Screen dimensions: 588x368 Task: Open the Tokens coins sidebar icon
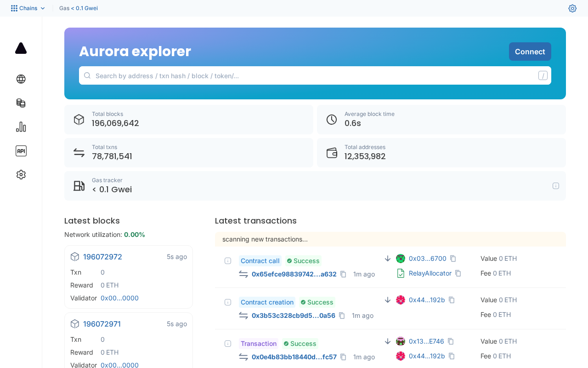(x=21, y=103)
